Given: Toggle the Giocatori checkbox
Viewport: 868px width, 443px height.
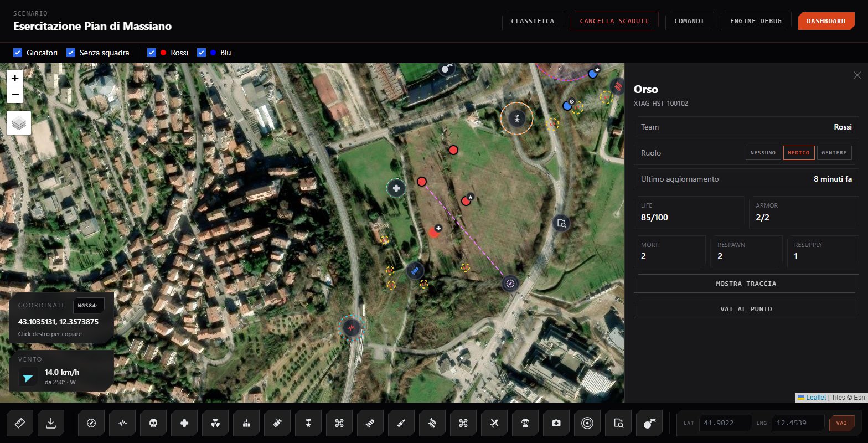Looking at the screenshot, I should (x=18, y=53).
